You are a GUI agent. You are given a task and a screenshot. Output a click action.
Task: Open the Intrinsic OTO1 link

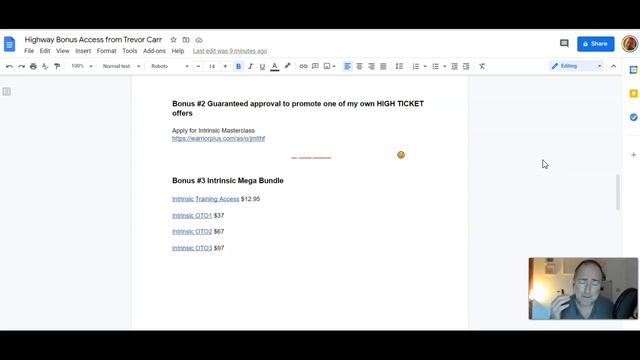coord(192,216)
